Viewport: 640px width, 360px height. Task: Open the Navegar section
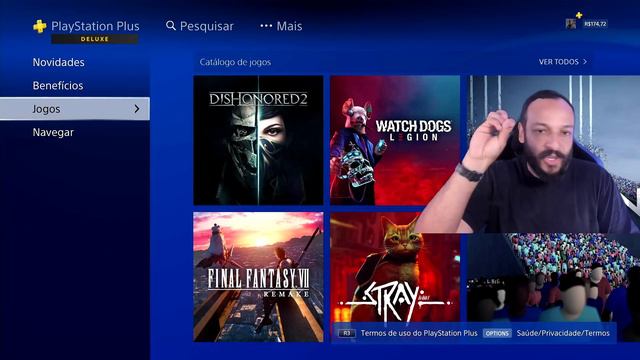pos(53,132)
